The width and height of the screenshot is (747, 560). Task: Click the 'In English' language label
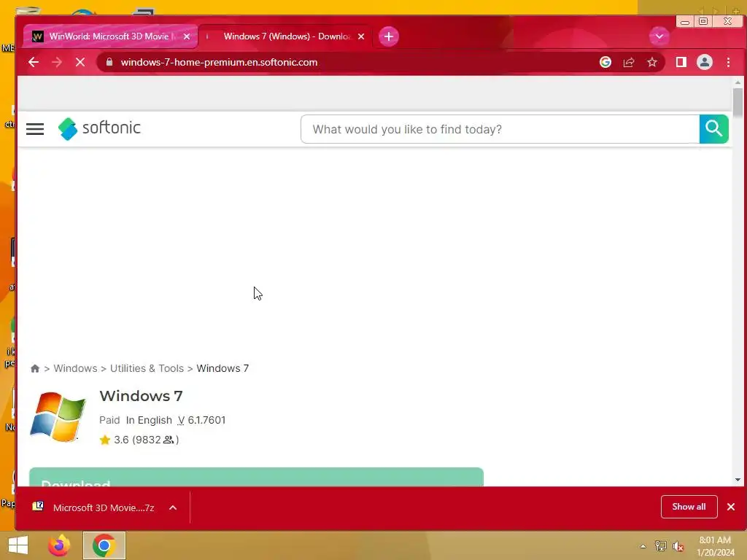point(149,421)
